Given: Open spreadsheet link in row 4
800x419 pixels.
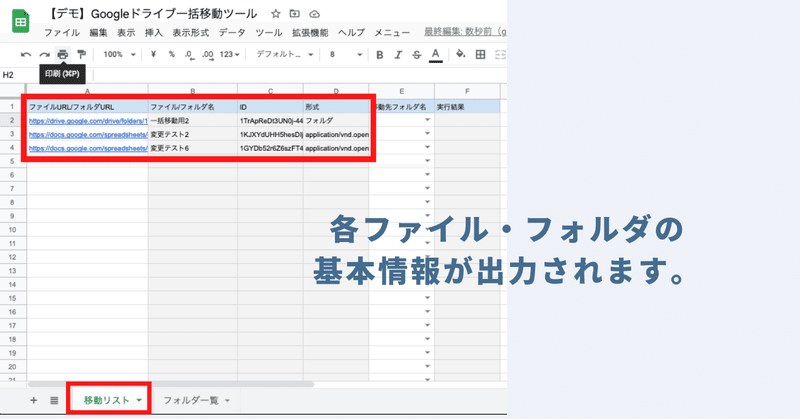Looking at the screenshot, I should click(x=88, y=149).
